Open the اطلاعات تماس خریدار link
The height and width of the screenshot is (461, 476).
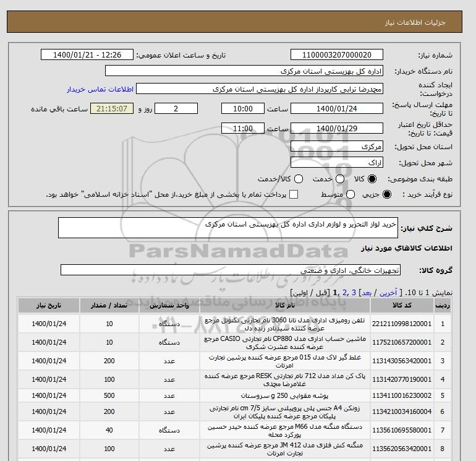coord(100,89)
